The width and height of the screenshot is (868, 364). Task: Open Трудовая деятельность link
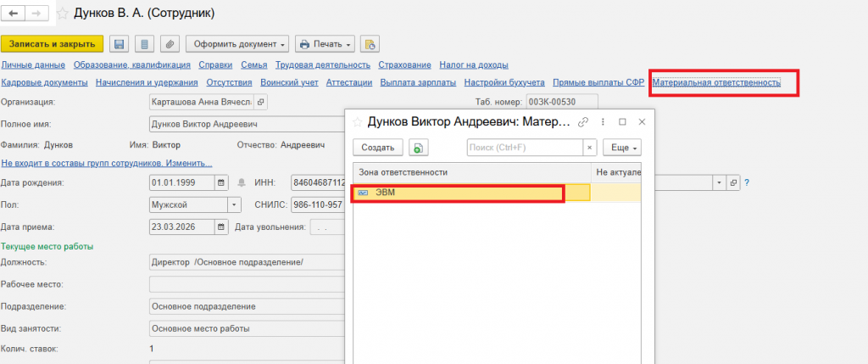click(x=323, y=64)
